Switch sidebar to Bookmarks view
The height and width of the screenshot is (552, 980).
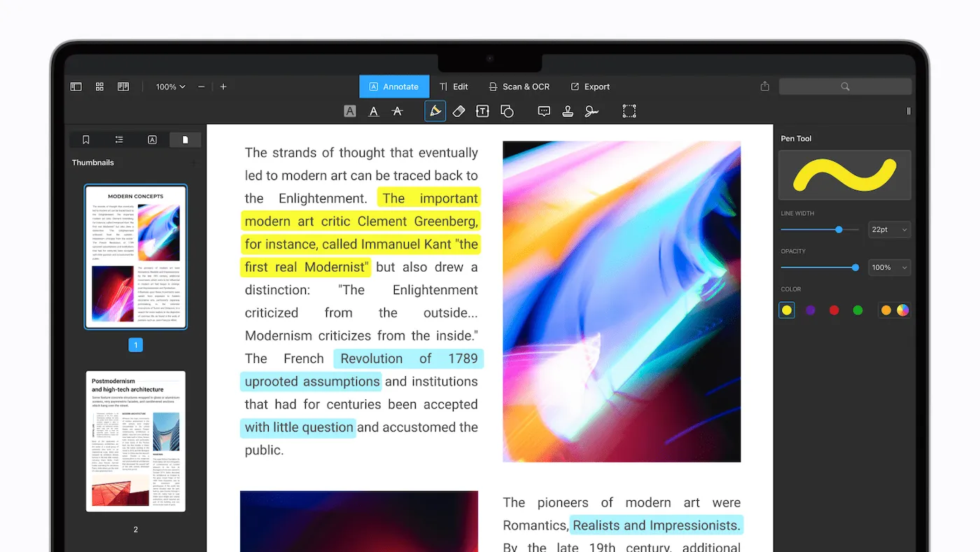85,139
